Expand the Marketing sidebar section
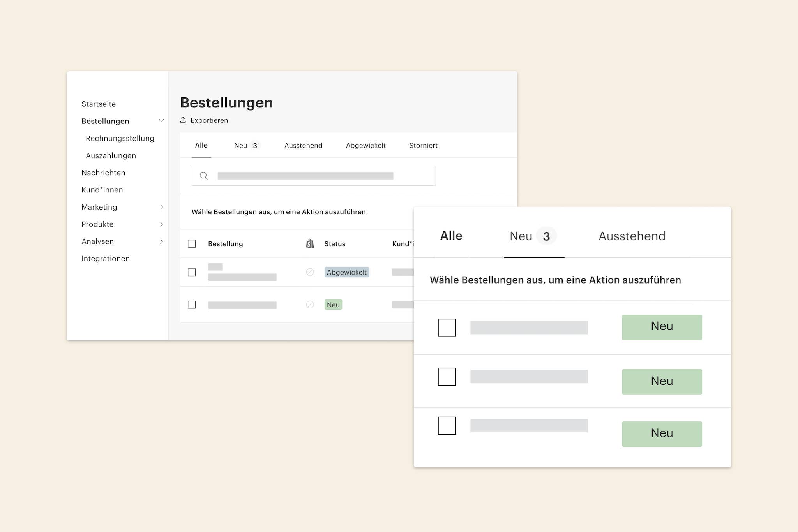The image size is (798, 532). pyautogui.click(x=161, y=207)
